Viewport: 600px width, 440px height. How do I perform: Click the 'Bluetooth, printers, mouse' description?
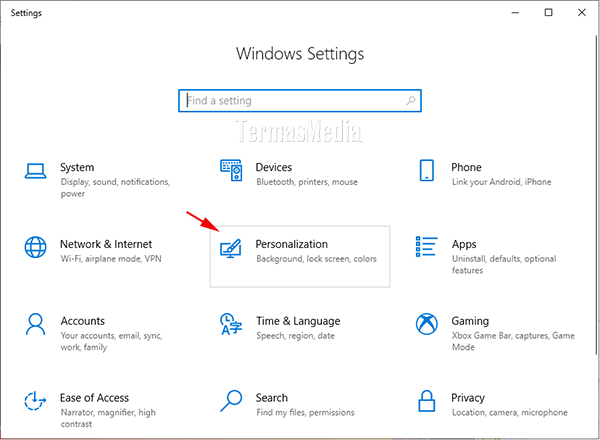point(307,182)
